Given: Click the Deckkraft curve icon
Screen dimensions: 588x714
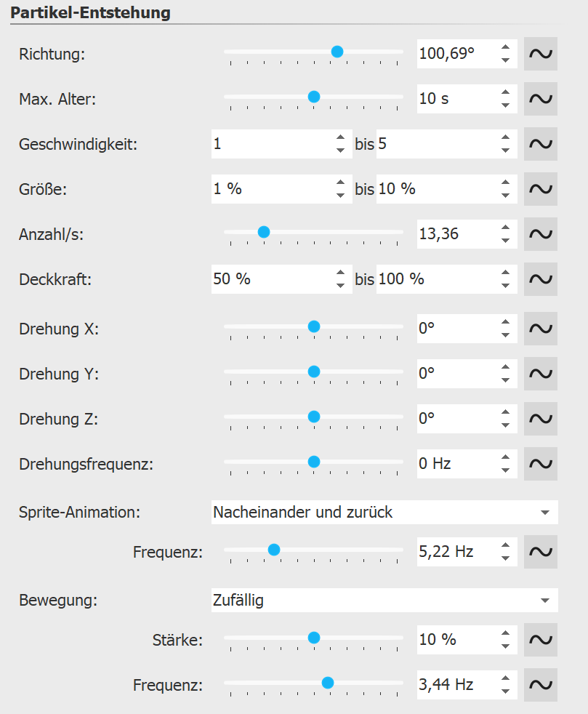Looking at the screenshot, I should pyautogui.click(x=540, y=279).
